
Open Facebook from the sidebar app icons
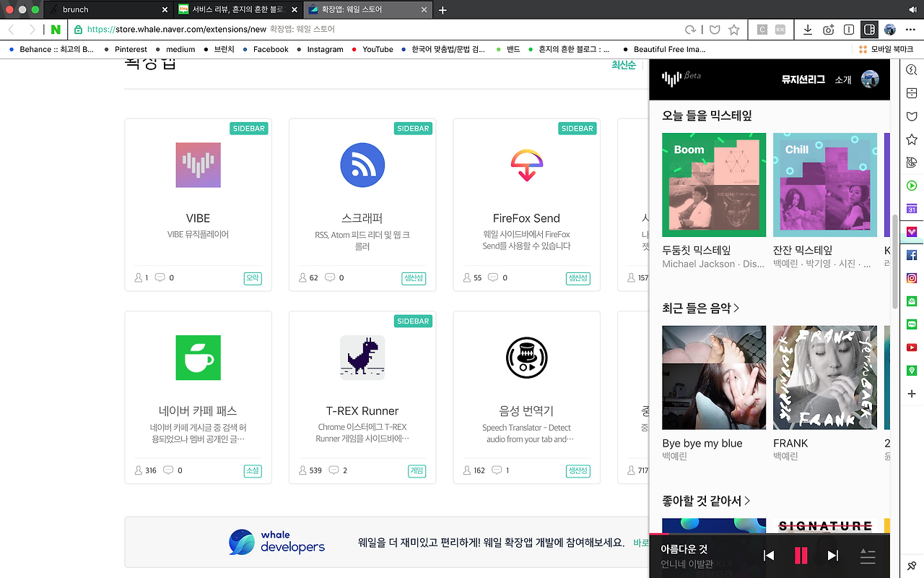(x=911, y=254)
